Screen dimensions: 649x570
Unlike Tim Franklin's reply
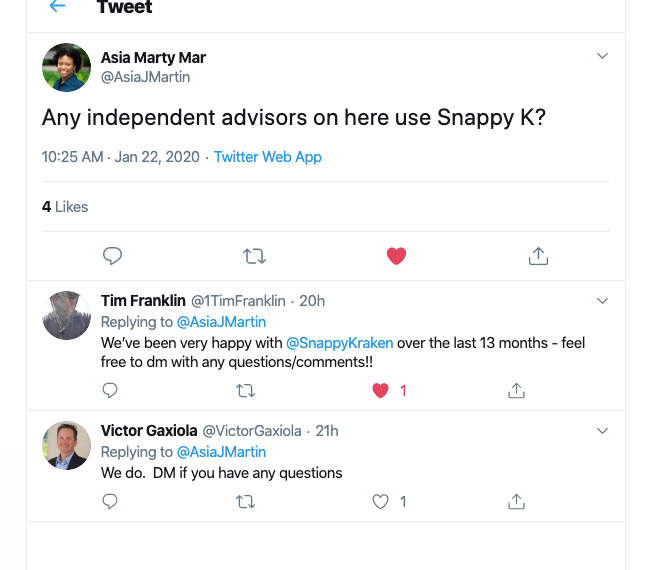tap(380, 390)
